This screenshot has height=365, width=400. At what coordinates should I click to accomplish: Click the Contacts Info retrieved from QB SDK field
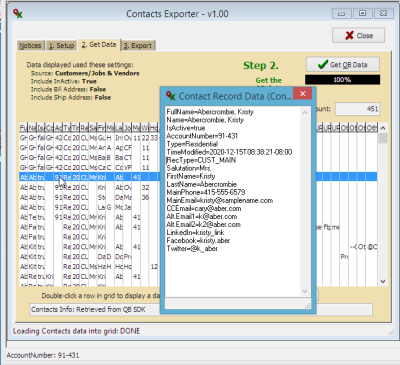[x=201, y=309]
